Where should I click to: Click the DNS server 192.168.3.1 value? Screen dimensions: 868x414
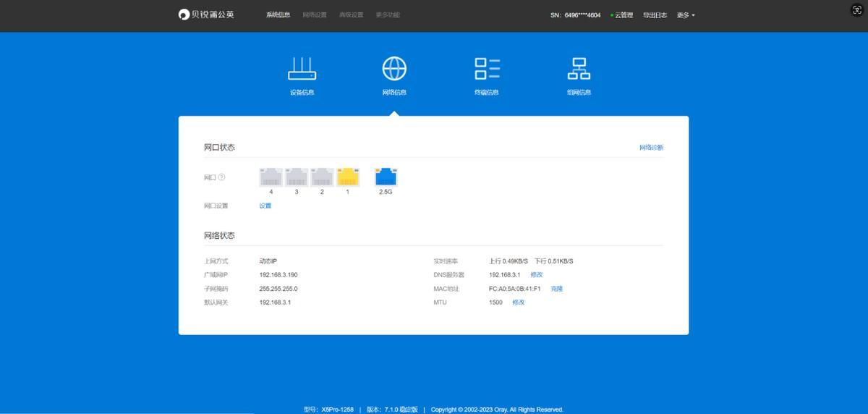point(505,275)
